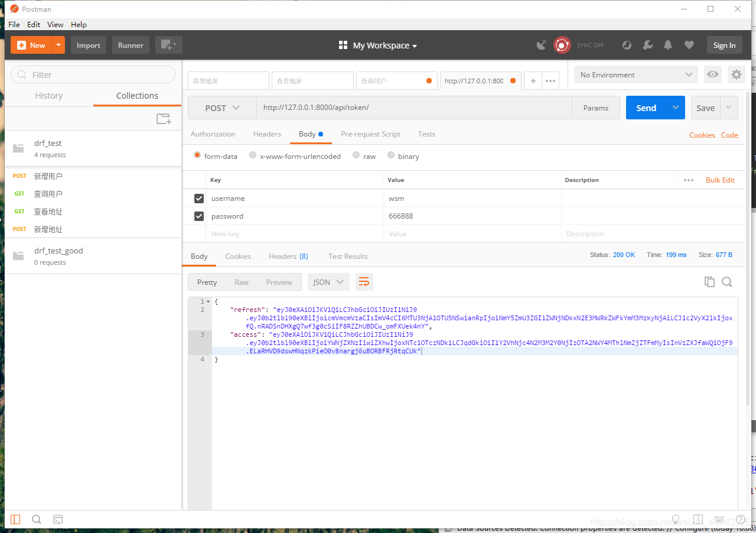Image resolution: width=756 pixels, height=533 pixels.
Task: Open the new window icon in toolbar
Action: (169, 45)
